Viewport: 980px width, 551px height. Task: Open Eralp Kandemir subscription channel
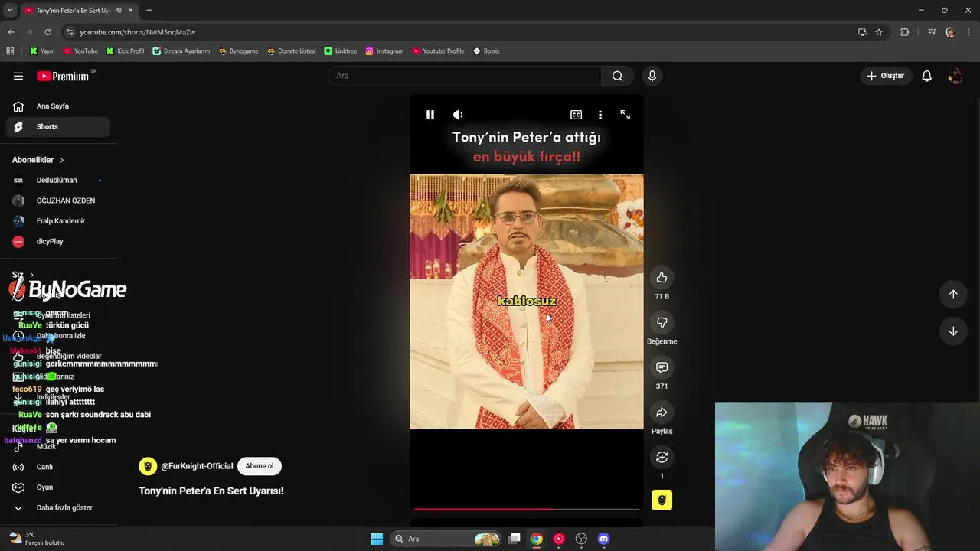pos(57,221)
